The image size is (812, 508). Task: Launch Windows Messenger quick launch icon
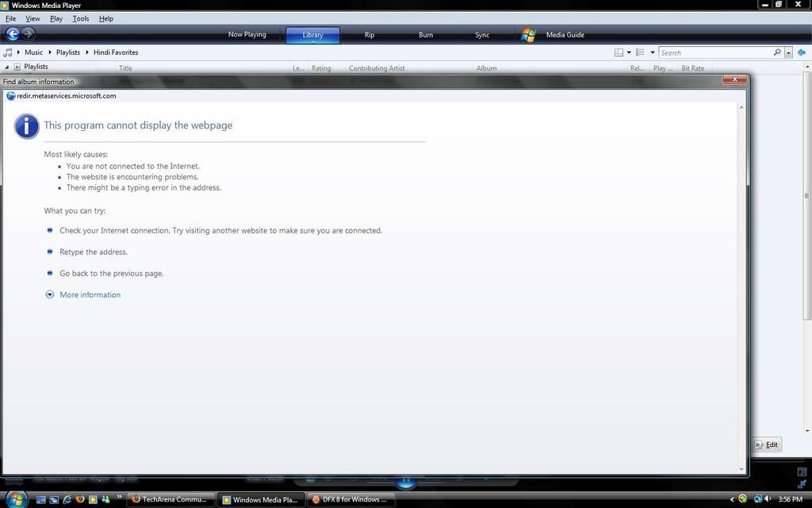(105, 499)
